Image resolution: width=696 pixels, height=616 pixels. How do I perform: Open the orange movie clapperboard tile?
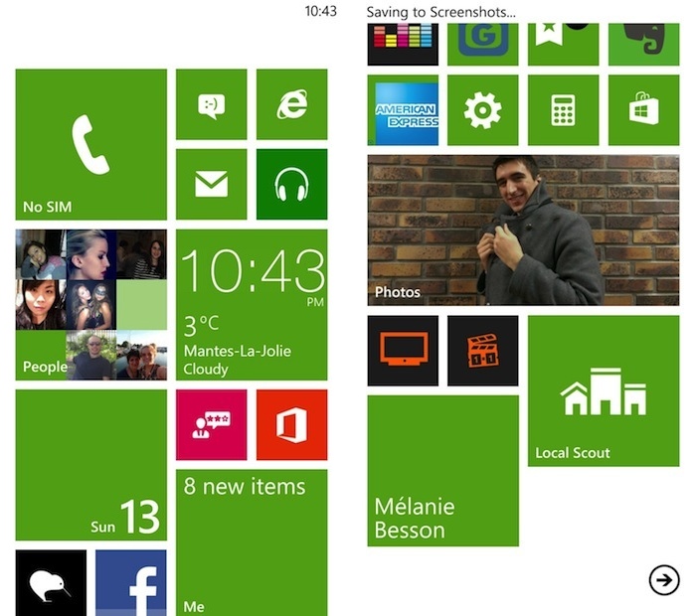coord(482,351)
